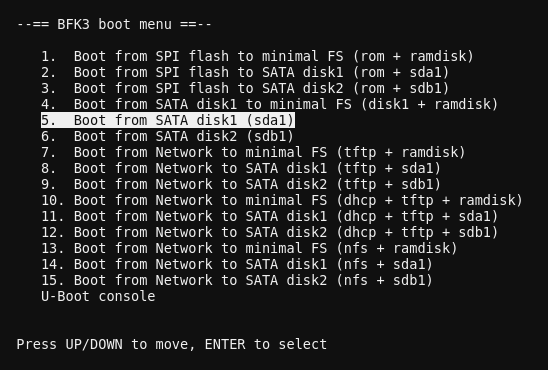Click the number 15. prefix of last boot entry
Image resolution: width=548 pixels, height=370 pixels.
(x=53, y=281)
